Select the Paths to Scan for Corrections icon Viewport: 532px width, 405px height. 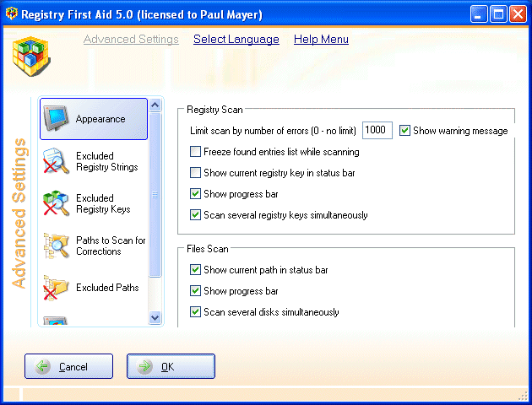[x=57, y=246]
